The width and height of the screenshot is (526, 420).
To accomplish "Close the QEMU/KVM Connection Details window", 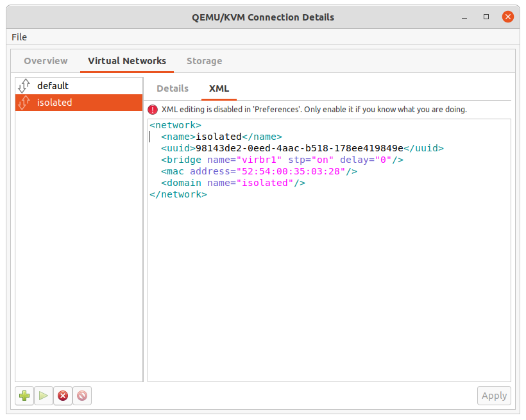I will pyautogui.click(x=508, y=17).
